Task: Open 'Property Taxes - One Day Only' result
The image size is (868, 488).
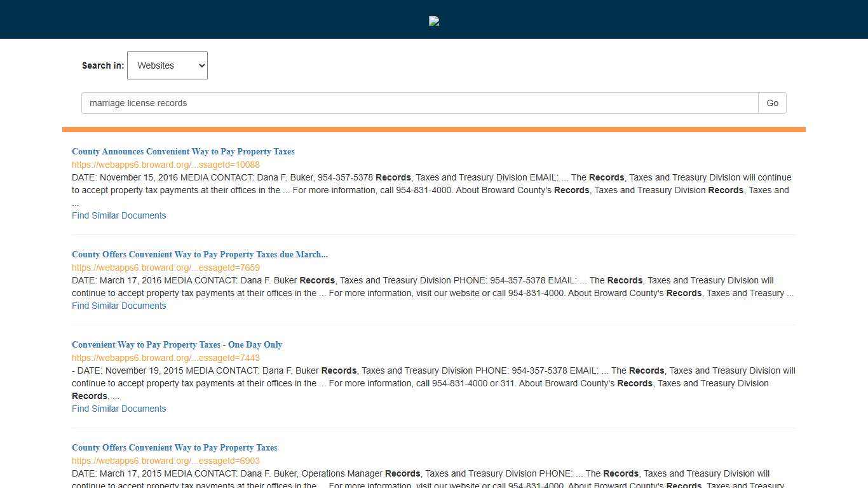Action: point(177,344)
